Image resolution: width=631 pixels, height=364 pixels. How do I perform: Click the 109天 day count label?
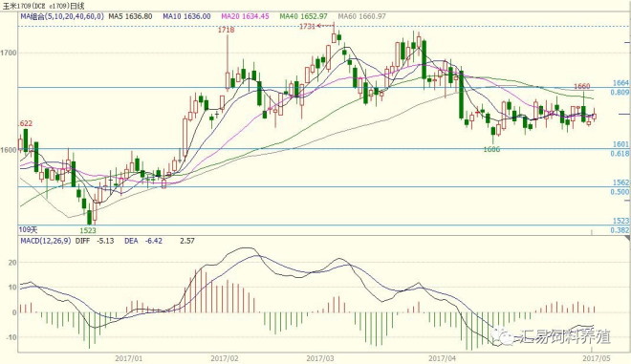(28, 230)
